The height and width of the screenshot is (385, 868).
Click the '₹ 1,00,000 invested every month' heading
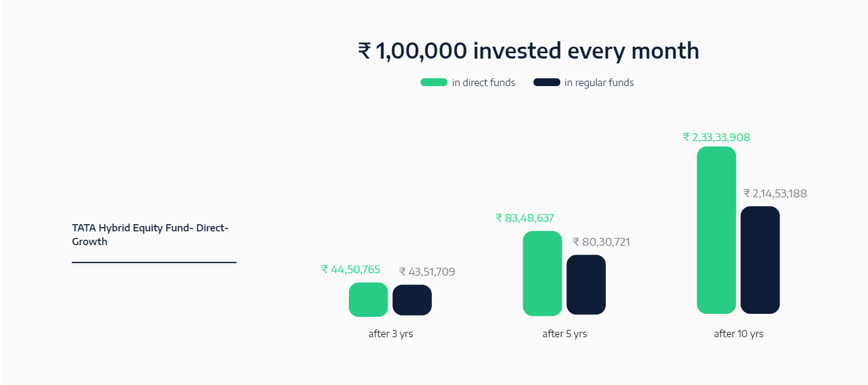tap(529, 51)
